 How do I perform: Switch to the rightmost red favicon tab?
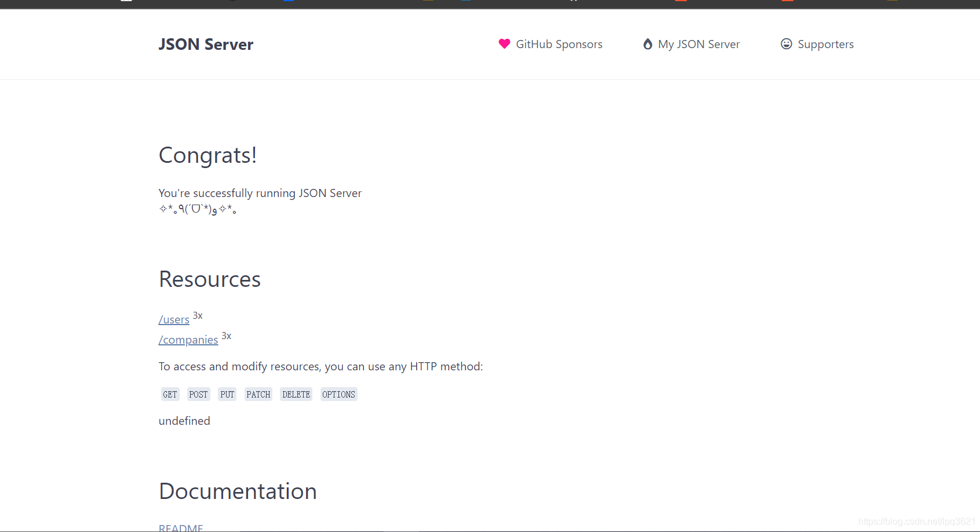click(x=787, y=1)
